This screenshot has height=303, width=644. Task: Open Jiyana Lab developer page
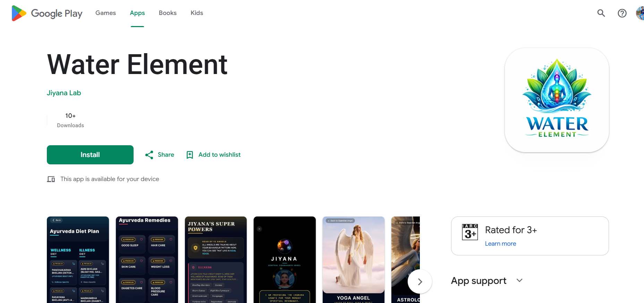point(64,93)
